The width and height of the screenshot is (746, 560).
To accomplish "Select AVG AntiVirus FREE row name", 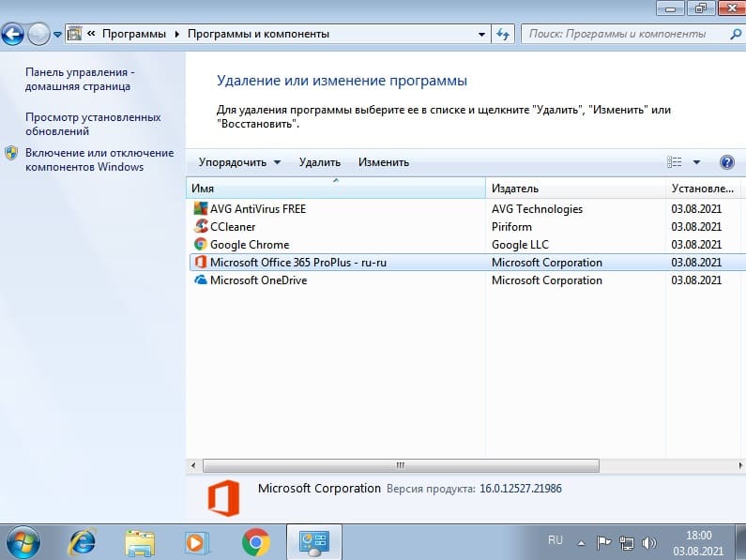I will coord(258,209).
